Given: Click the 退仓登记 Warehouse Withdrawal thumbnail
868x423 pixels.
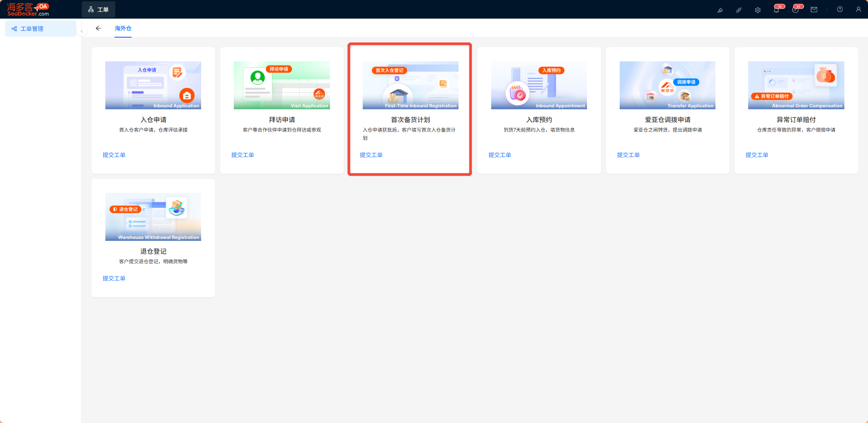Looking at the screenshot, I should (153, 217).
